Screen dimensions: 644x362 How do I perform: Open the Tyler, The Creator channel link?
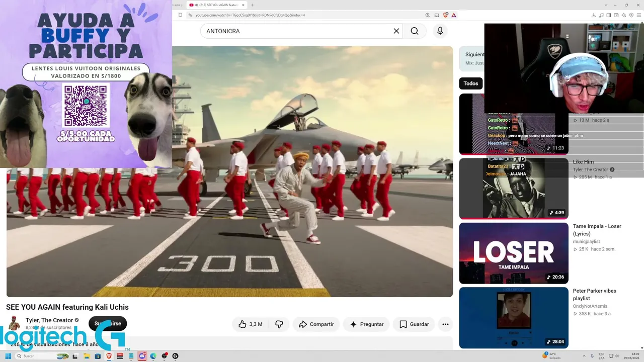[x=49, y=320]
